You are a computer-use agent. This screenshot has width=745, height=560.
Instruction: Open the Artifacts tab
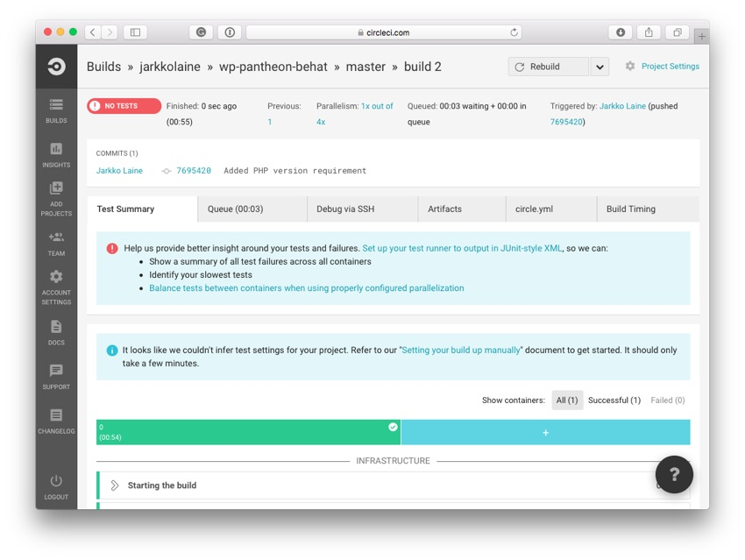(462, 209)
